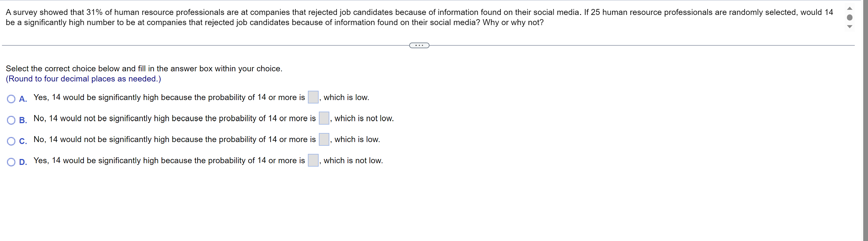Screen dimensions: 868x241
Task: Click choice B text 'which is not low'
Action: coord(364,118)
